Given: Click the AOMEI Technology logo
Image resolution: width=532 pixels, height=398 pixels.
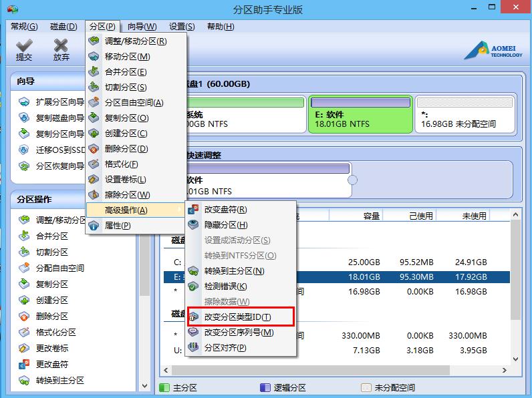Looking at the screenshot, I should [x=493, y=51].
